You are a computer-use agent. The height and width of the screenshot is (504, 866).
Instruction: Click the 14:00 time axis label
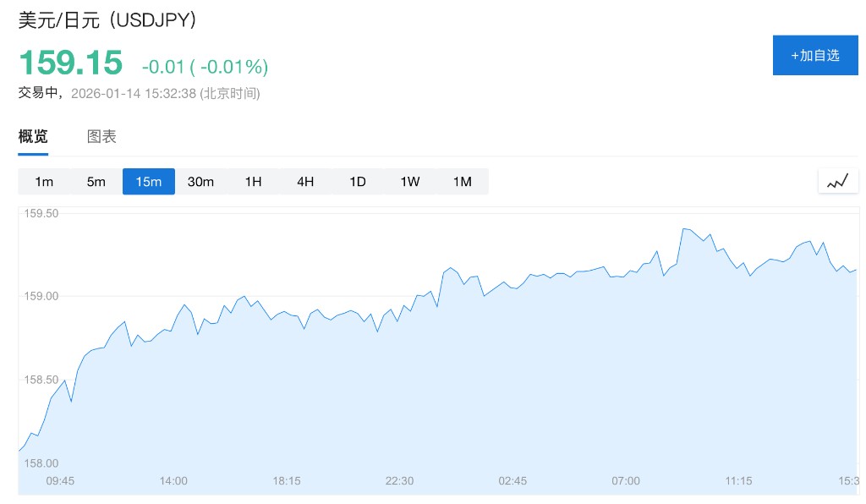pyautogui.click(x=173, y=480)
